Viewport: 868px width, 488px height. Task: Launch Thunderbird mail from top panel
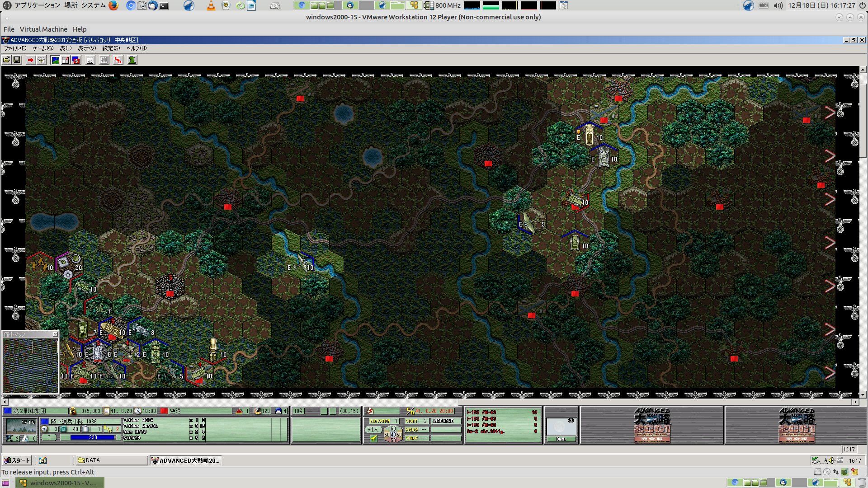[x=152, y=5]
